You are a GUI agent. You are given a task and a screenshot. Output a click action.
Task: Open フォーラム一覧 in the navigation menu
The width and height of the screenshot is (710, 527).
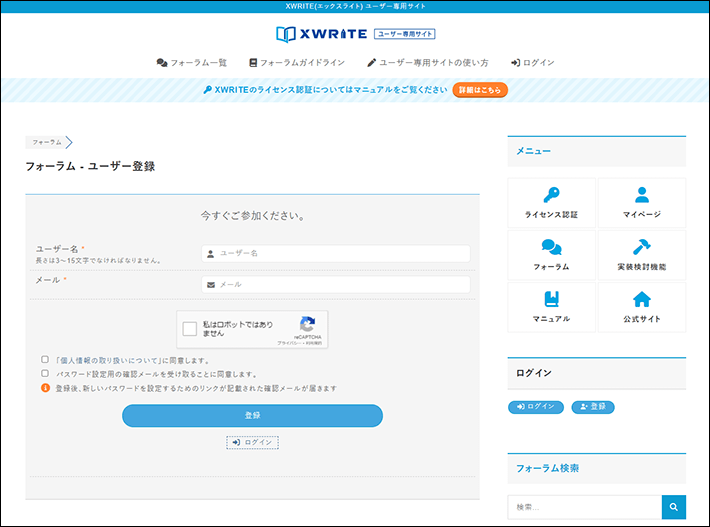[192, 62]
